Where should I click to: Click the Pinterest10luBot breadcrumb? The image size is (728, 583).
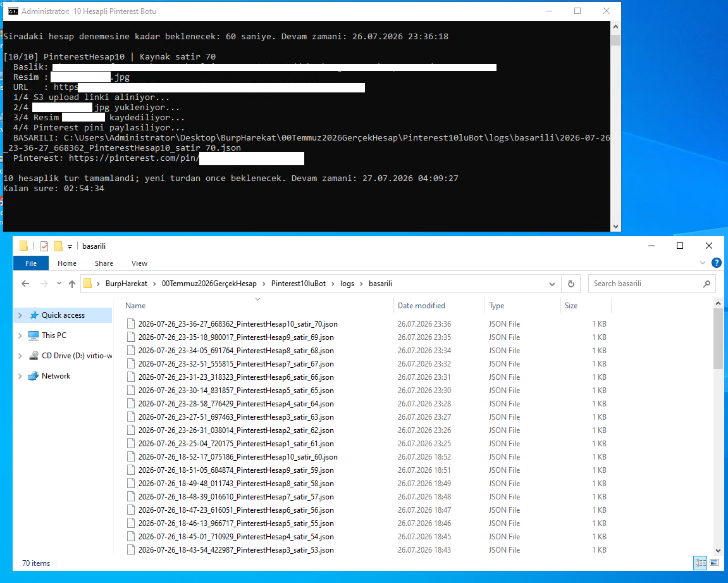299,284
